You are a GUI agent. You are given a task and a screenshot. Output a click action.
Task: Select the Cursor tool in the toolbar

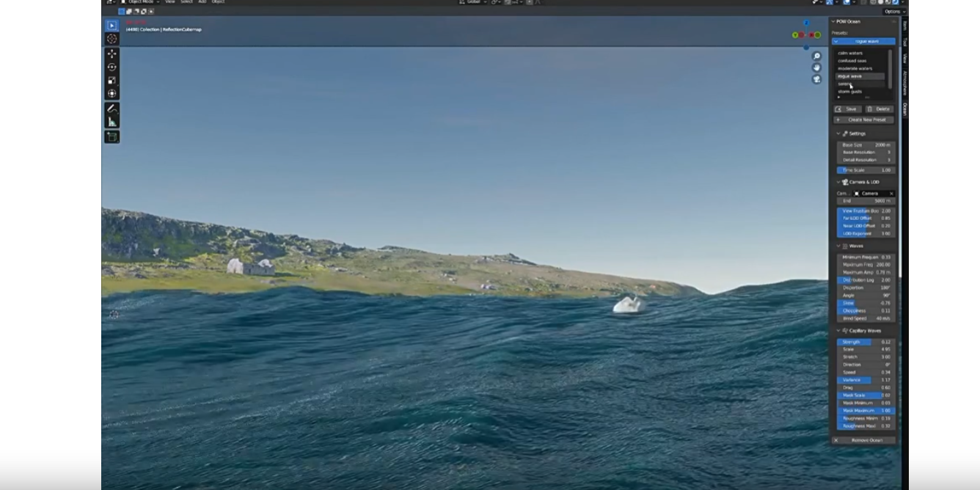[x=111, y=39]
